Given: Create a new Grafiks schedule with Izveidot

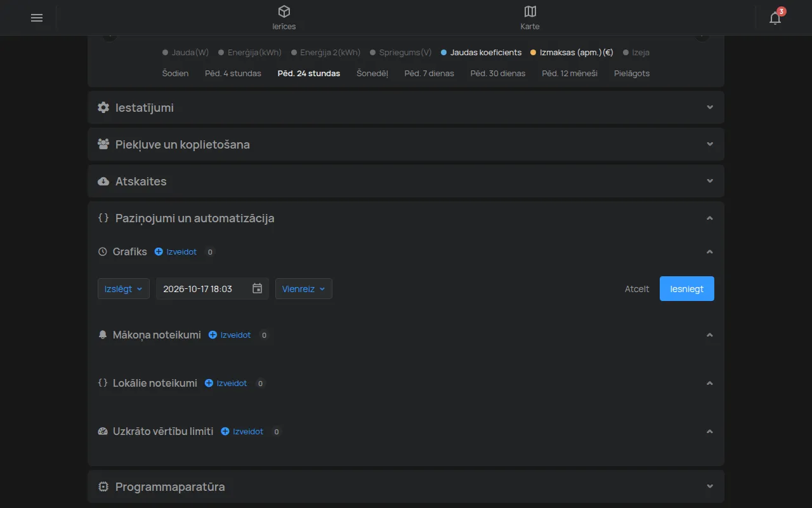Looking at the screenshot, I should 176,252.
